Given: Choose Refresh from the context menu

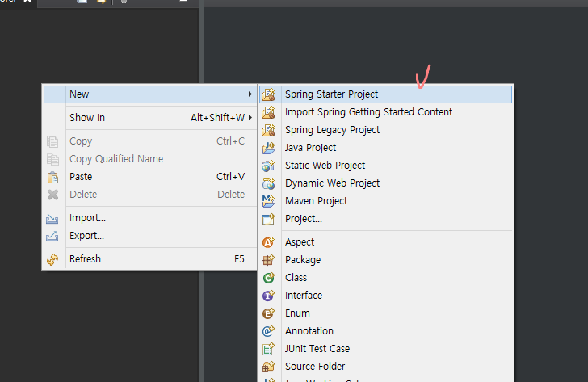Looking at the screenshot, I should pos(149,259).
